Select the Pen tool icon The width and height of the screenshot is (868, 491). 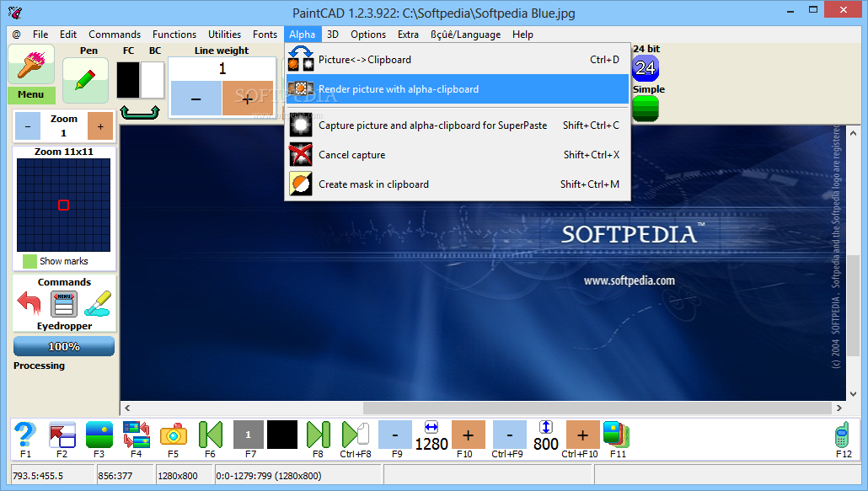85,81
